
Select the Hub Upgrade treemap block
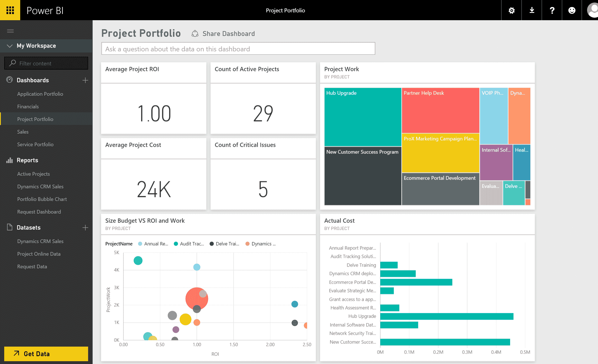tap(363, 117)
